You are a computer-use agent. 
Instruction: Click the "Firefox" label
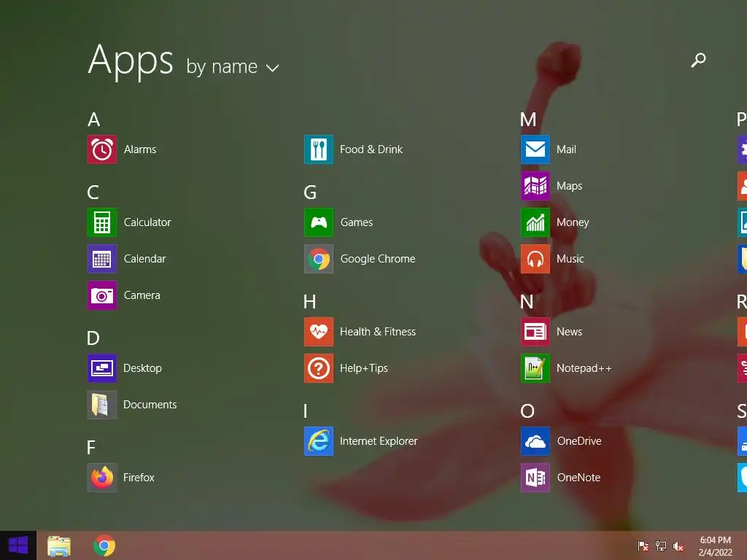139,478
